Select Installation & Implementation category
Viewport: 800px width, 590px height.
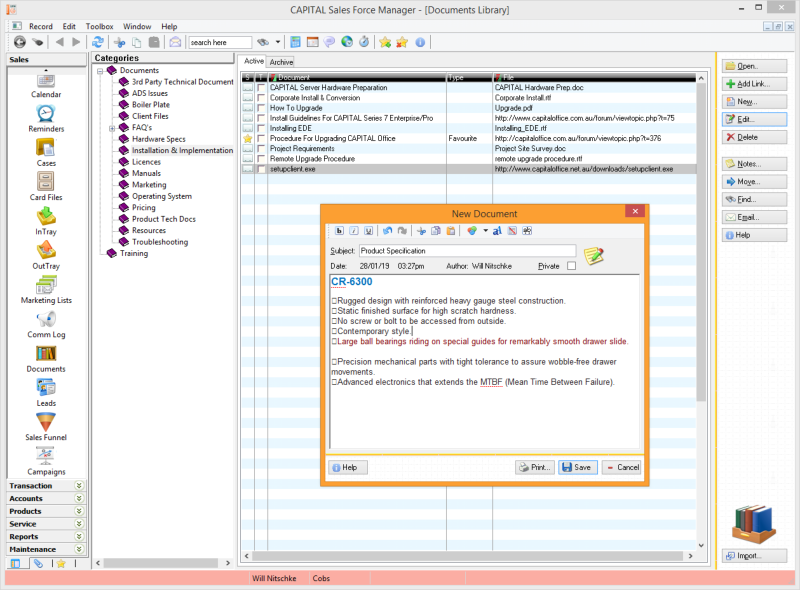pos(182,151)
